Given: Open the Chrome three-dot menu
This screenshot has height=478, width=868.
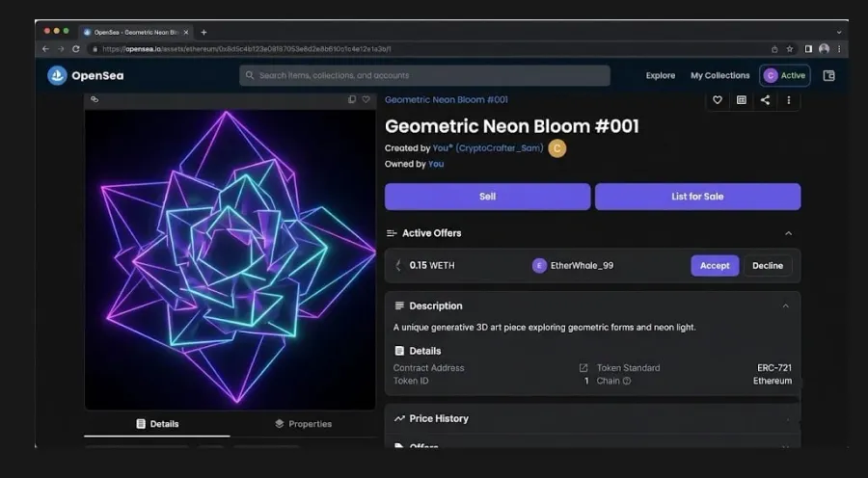Looking at the screenshot, I should click(839, 49).
